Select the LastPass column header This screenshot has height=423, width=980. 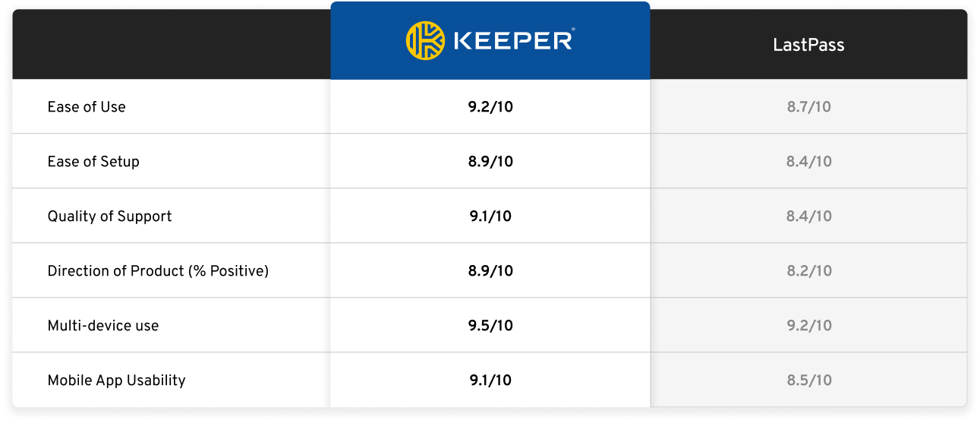click(x=808, y=45)
